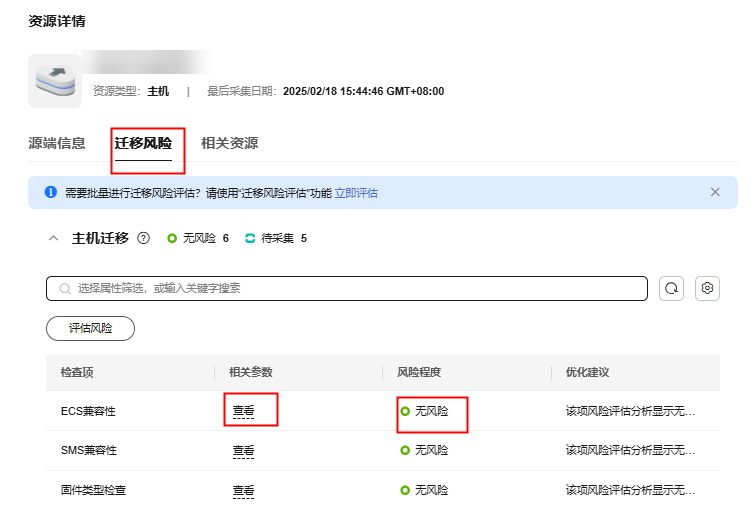This screenshot has width=750, height=510.
Task: Click the 风险程度 column header
Action: coord(419,372)
